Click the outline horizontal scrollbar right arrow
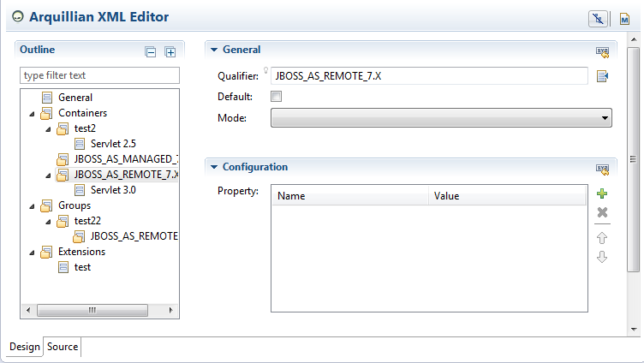Viewport: 644px width, 363px height. click(170, 310)
